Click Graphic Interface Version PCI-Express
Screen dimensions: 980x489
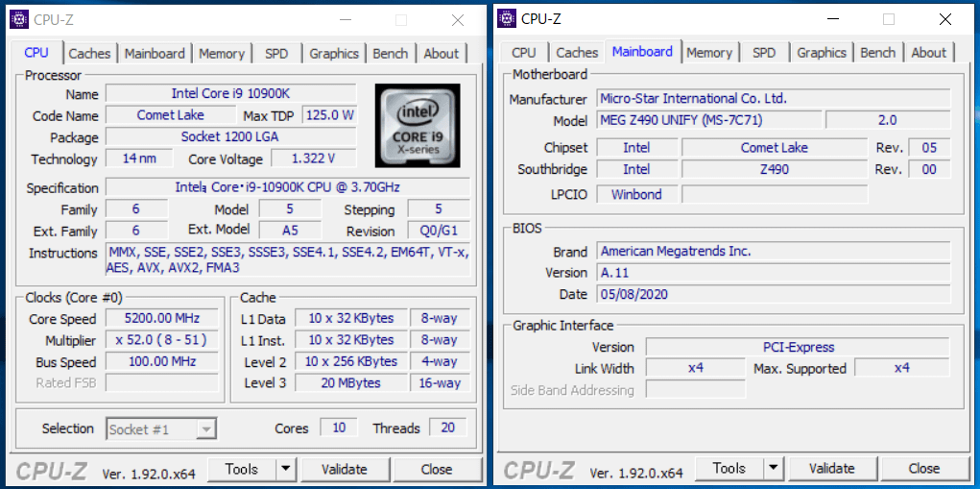798,347
